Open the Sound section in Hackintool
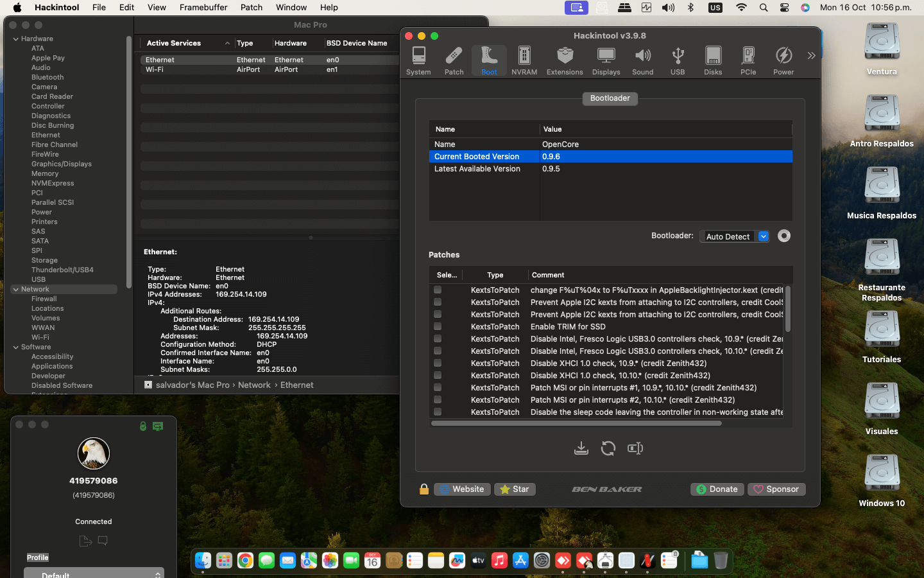Viewport: 924px width, 578px height. coord(642,61)
